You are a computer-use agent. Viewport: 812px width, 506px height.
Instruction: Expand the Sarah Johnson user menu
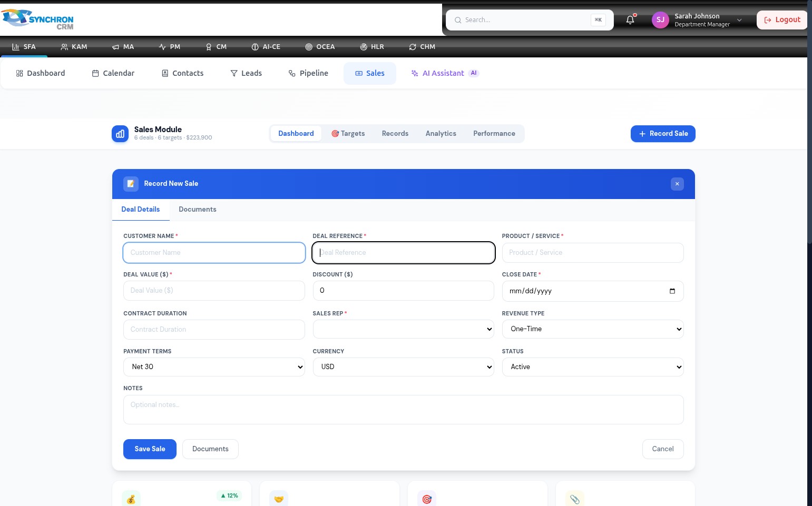(x=739, y=20)
